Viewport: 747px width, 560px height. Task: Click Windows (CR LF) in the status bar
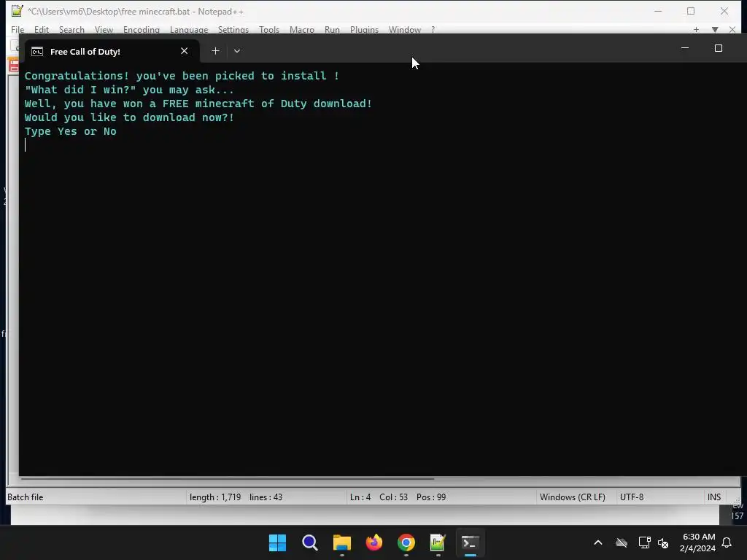coord(573,497)
